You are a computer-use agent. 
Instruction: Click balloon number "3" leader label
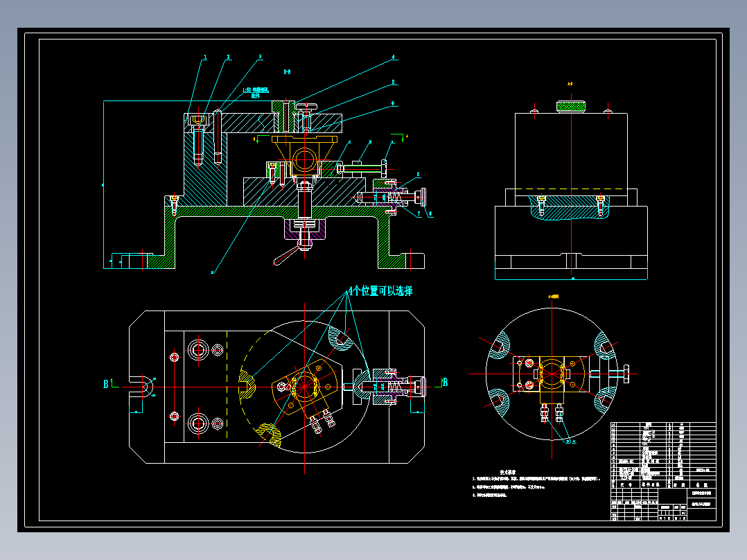coord(260,57)
